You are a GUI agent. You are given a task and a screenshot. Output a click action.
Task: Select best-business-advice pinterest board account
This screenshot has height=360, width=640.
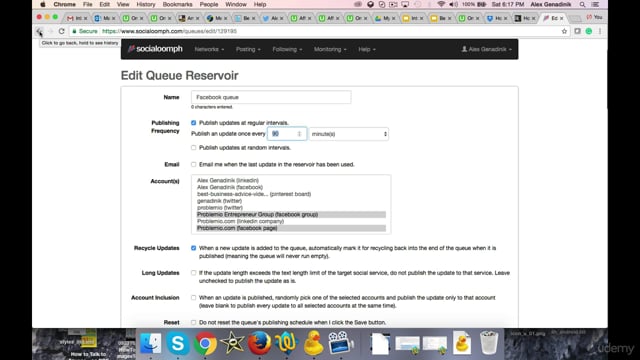[254, 194]
